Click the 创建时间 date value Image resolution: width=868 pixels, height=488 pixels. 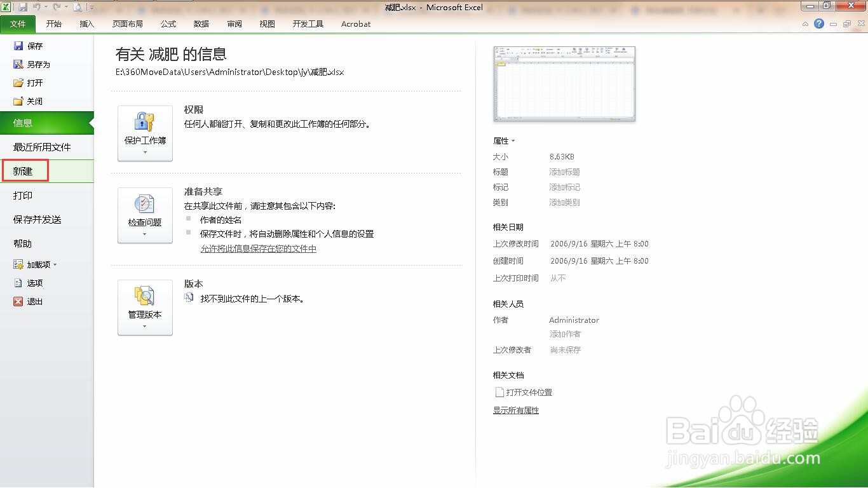click(599, 261)
